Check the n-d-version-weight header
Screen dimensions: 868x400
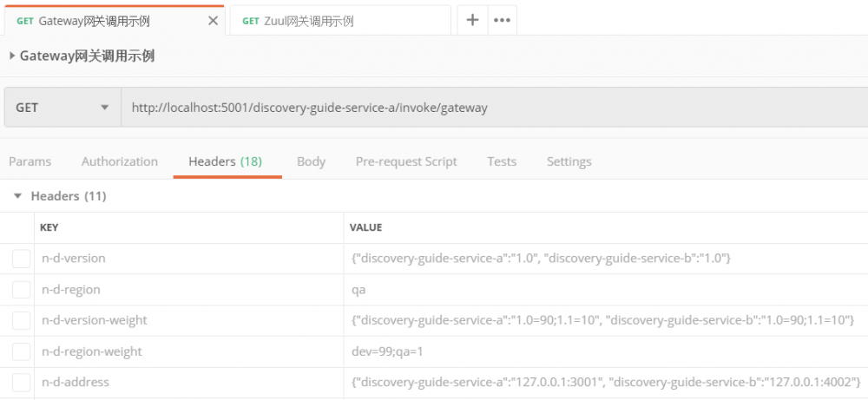[21, 321]
